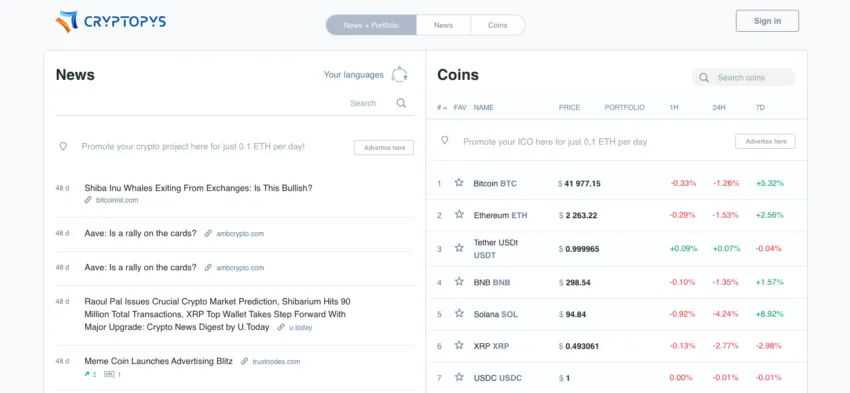Click the green upvote arrow on the Meme Coin article
Screen dimensions: 850x393
click(87, 374)
